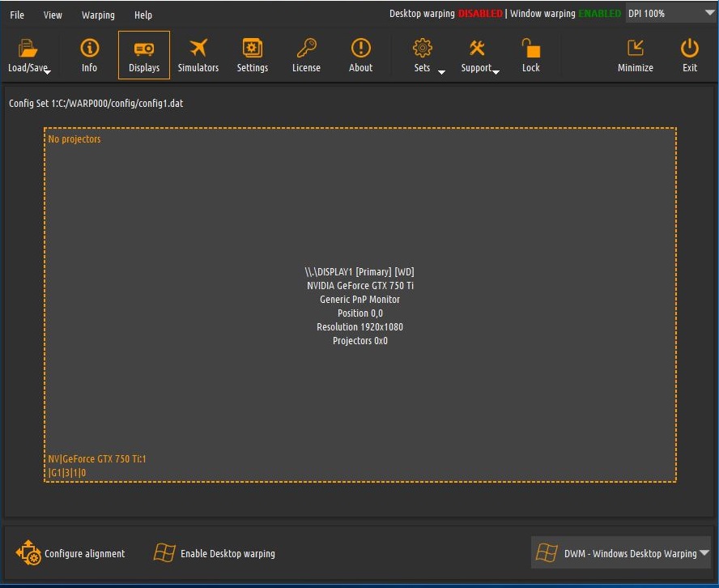Image resolution: width=719 pixels, height=588 pixels.
Task: Click the Configure alignment icon
Action: (28, 552)
